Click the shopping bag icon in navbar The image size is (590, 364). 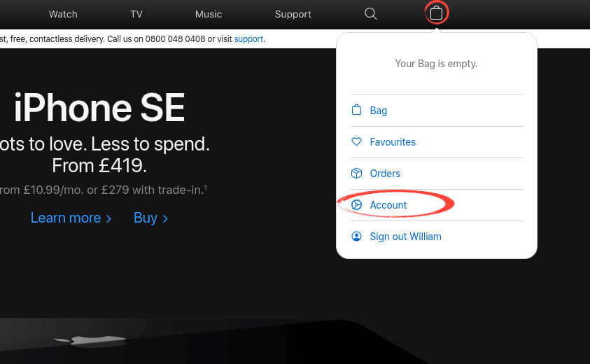point(436,13)
